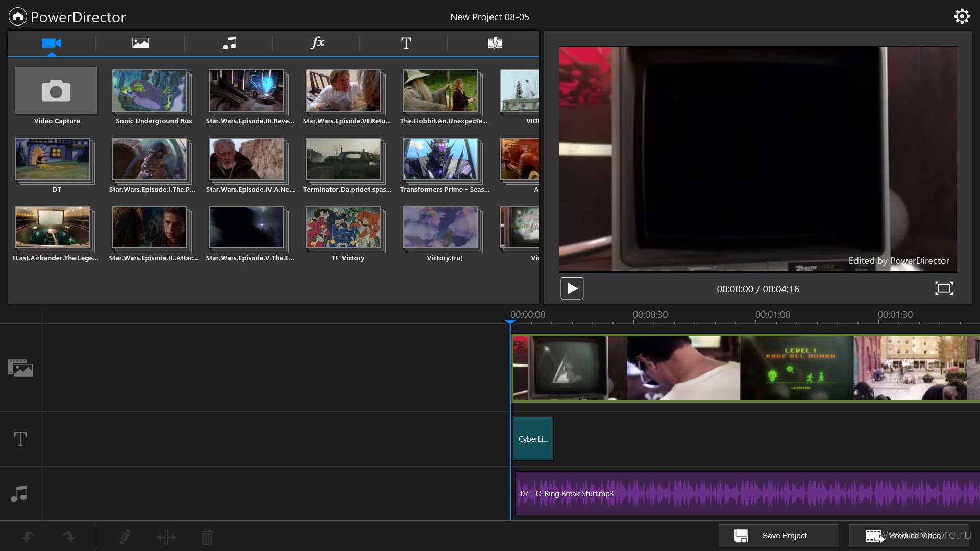Expand preview to full screen

click(944, 288)
